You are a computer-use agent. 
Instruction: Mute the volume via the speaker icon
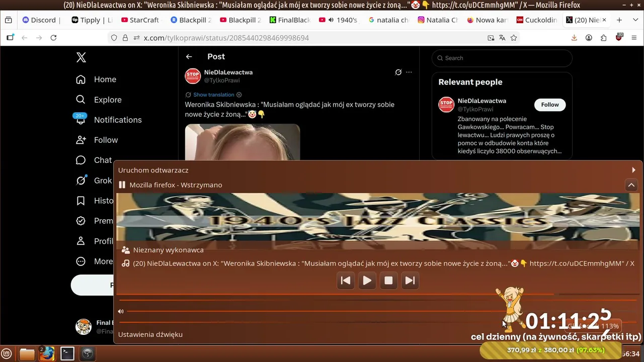click(121, 312)
